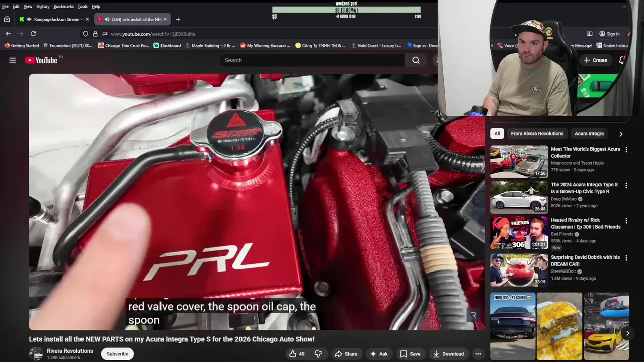The width and height of the screenshot is (644, 362).
Task: Open the Tools menu
Action: [83, 6]
